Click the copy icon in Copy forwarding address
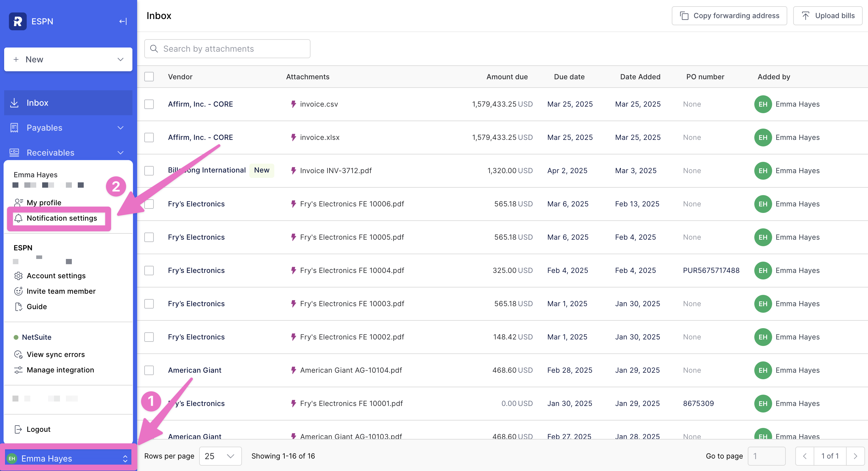 coord(684,16)
